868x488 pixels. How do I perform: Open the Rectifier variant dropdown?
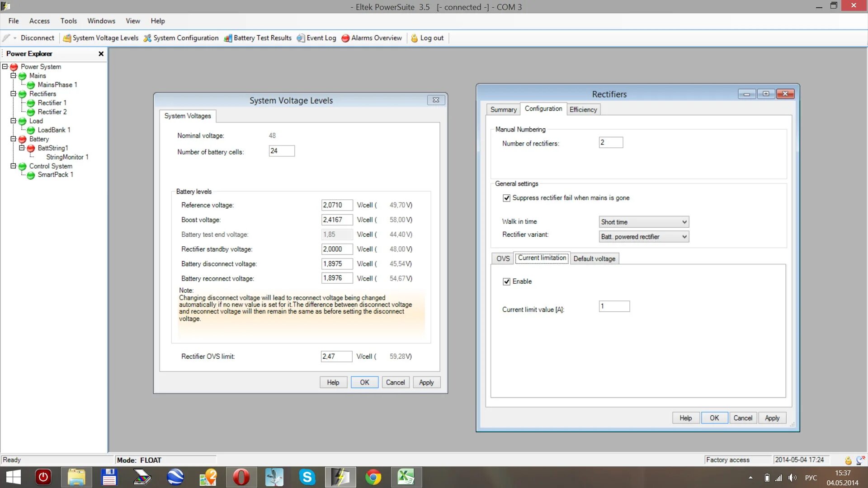[x=644, y=237]
